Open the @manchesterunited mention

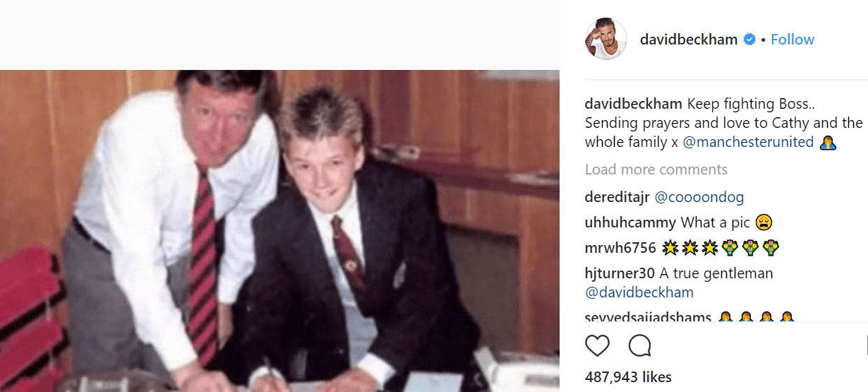(748, 142)
